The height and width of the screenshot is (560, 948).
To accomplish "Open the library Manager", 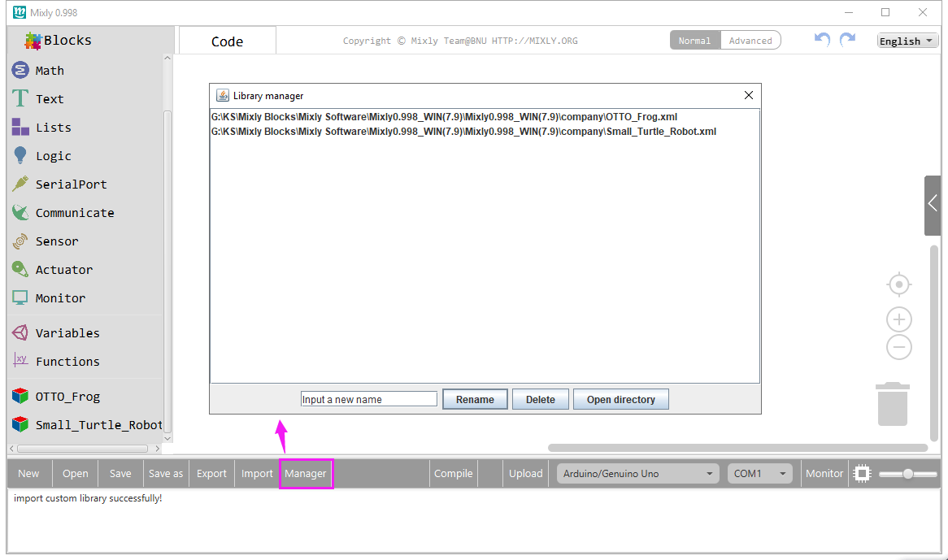I will 306,474.
